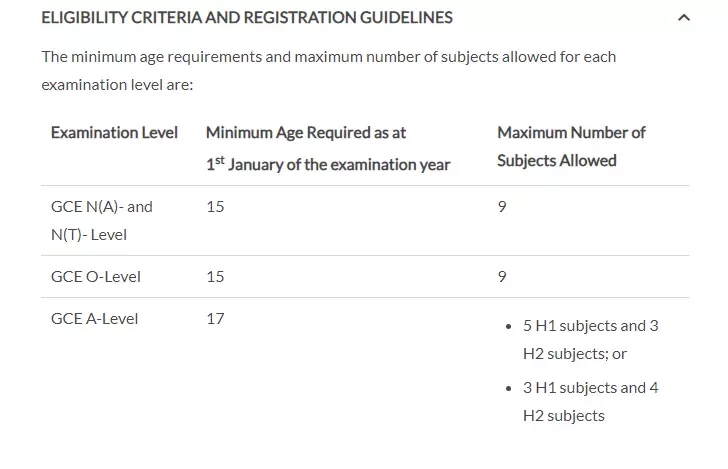Click minimum age 15 in the N(A) row
Image resolution: width=728 pixels, height=469 pixels.
pos(215,207)
